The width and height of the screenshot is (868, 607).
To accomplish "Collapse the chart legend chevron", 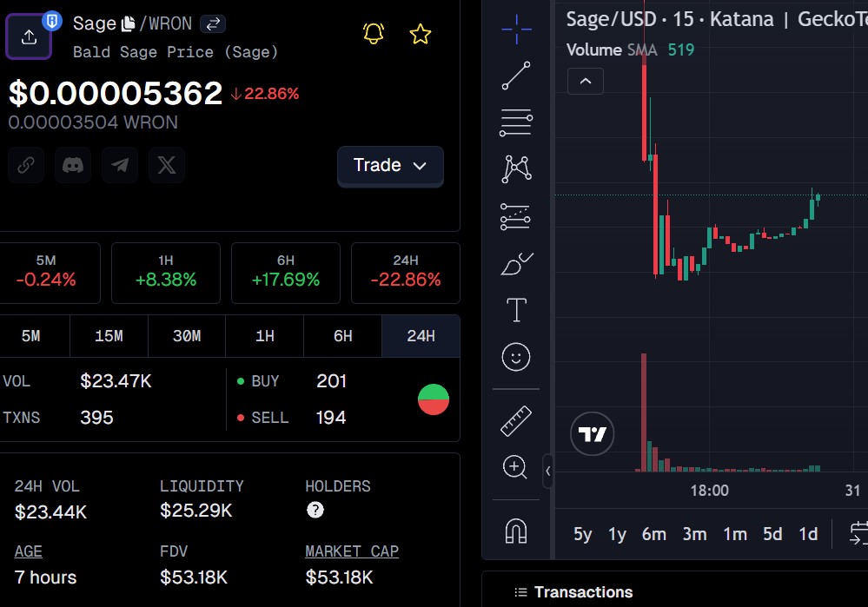I will (x=585, y=82).
